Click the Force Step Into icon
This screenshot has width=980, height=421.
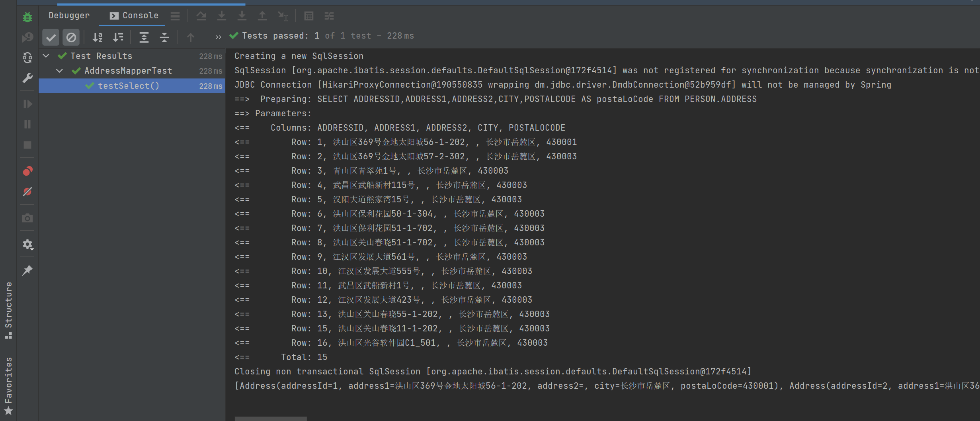click(x=242, y=16)
